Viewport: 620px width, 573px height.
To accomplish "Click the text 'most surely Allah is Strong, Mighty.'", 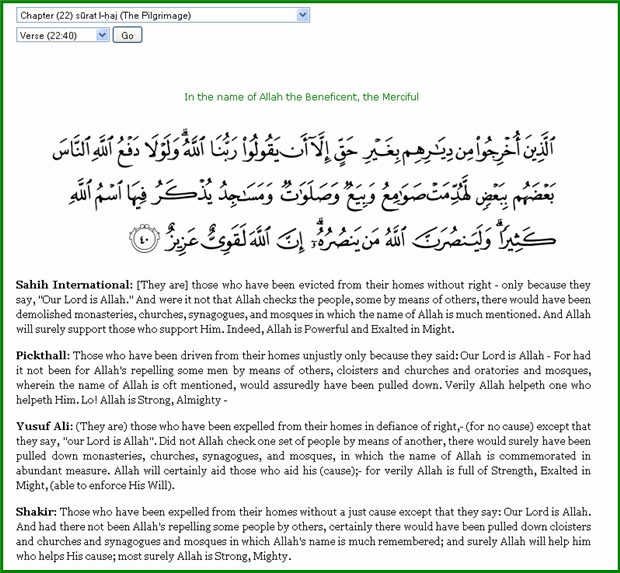I will point(204,556).
